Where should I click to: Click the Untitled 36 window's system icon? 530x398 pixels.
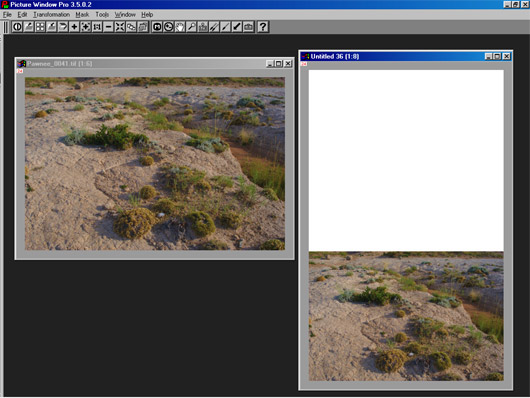[306, 56]
